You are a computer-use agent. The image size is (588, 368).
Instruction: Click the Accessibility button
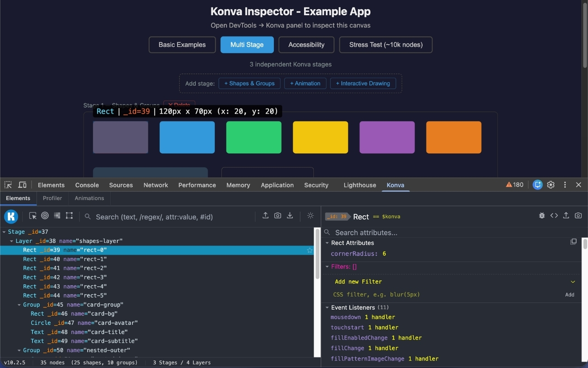306,45
